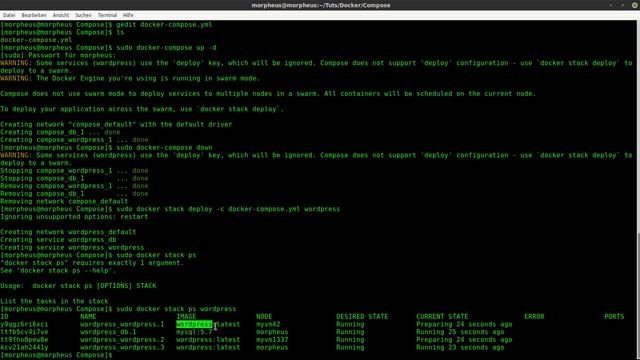Screen dimensions: 640x360
Task: Click the 'sudo docker stack ps wordpress' command
Action: (x=176, y=309)
